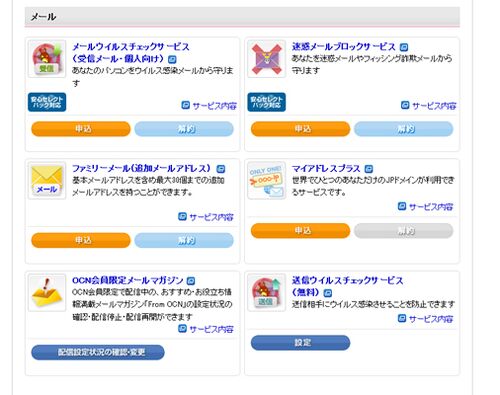Open 迷惑メールブロックサービス title link
Viewport: 500px width, 395px height.
coord(344,47)
